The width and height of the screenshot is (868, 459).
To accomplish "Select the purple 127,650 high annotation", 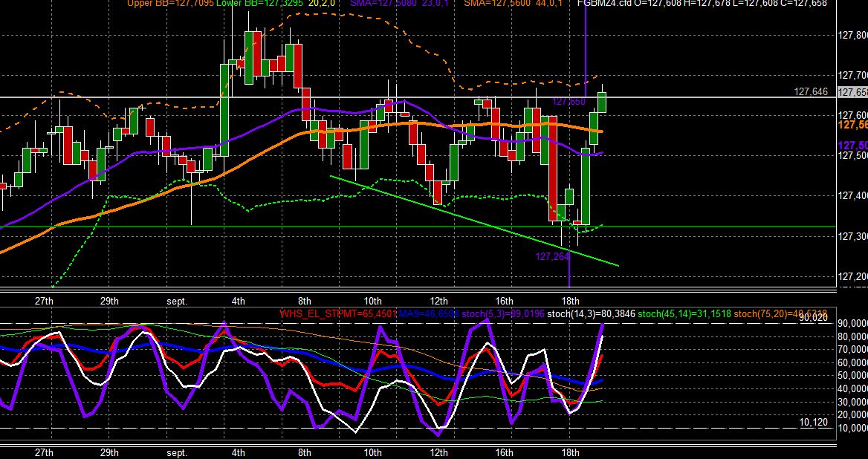I will pyautogui.click(x=569, y=102).
